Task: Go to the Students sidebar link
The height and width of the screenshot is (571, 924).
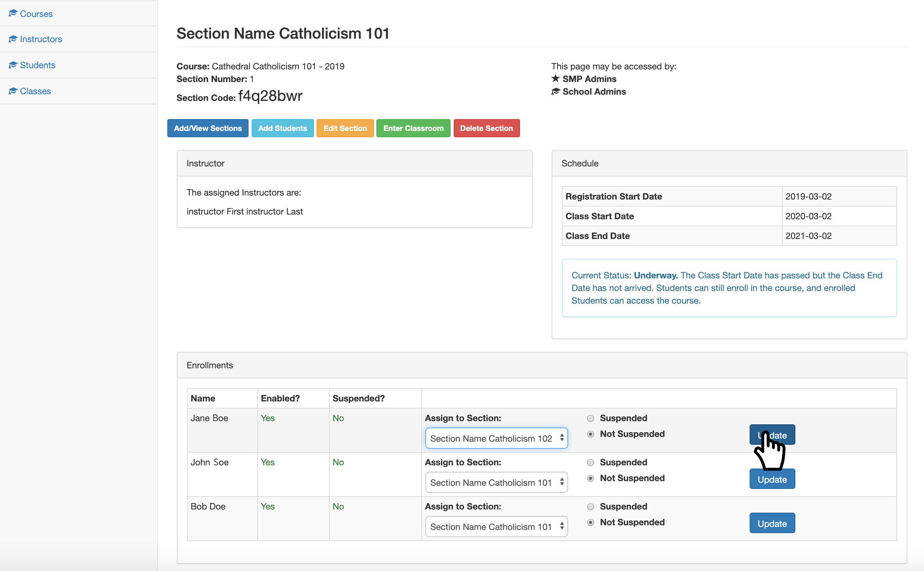Action: pyautogui.click(x=37, y=65)
